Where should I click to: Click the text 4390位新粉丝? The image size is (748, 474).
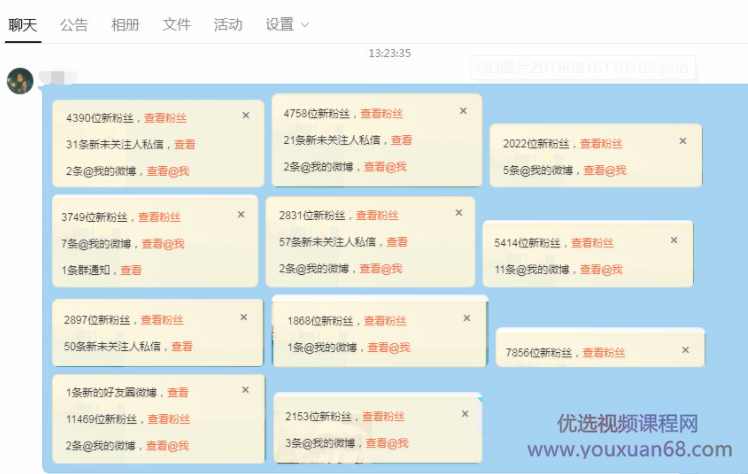point(100,118)
